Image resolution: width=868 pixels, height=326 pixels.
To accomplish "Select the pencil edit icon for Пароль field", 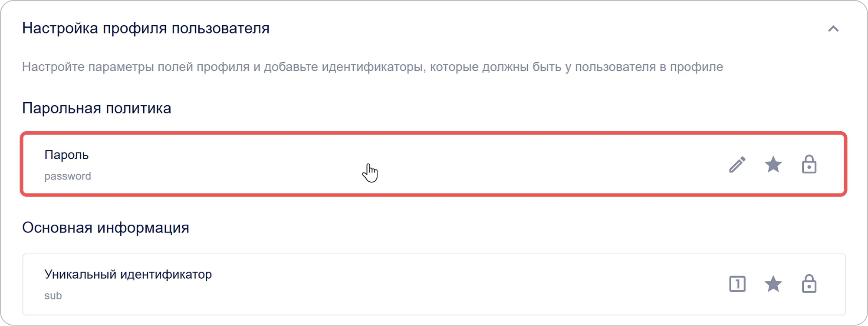I will 738,165.
